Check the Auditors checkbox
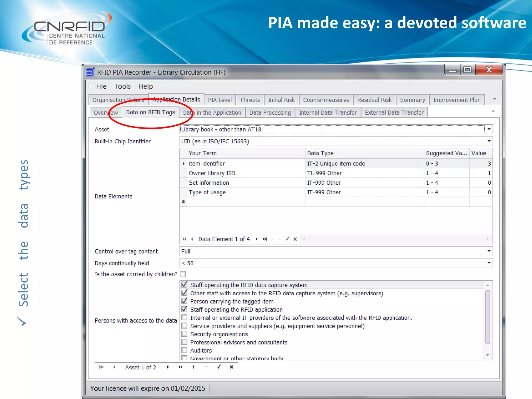Image resolution: width=532 pixels, height=399 pixels. (184, 350)
